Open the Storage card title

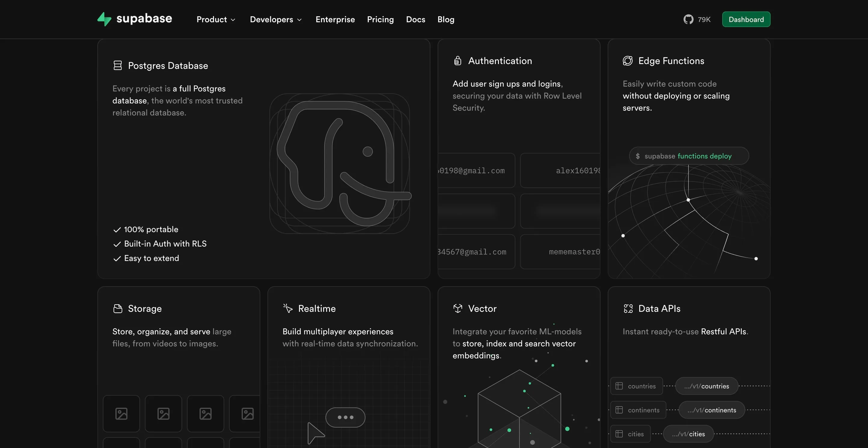(145, 308)
